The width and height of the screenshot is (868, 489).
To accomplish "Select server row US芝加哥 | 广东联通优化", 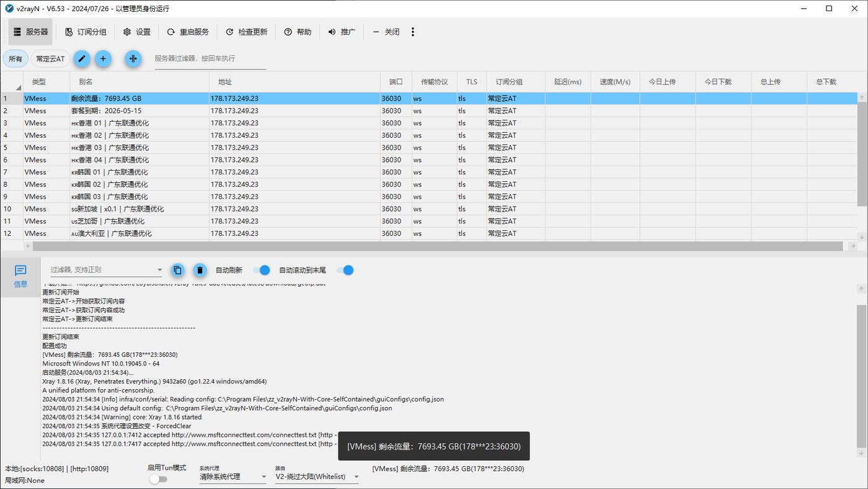I will click(429, 222).
